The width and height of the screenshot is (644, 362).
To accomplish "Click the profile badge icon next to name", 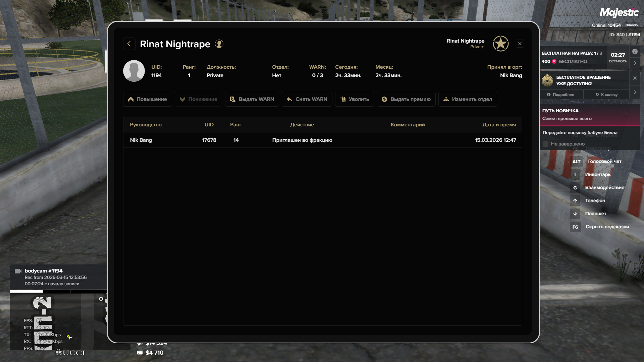I will coord(219,44).
